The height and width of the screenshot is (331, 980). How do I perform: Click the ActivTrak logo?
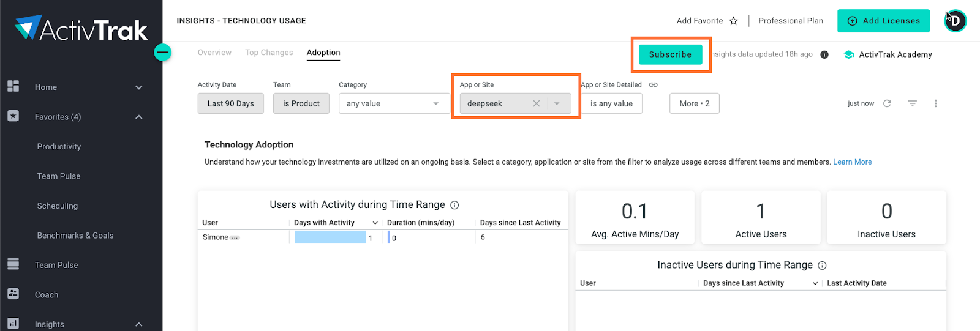81,28
